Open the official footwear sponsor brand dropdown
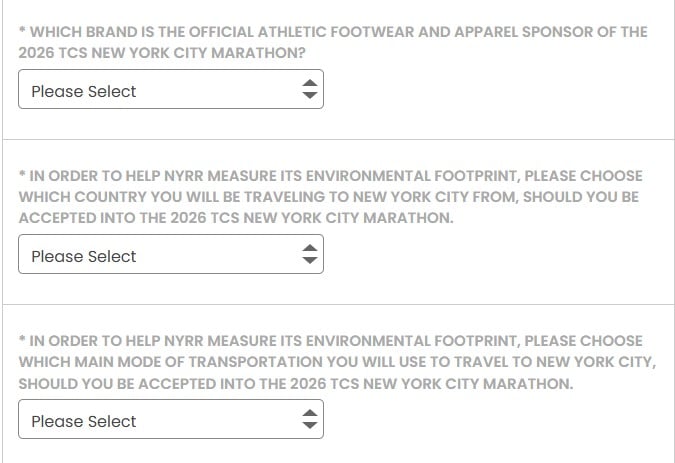675x463 pixels. coord(170,91)
